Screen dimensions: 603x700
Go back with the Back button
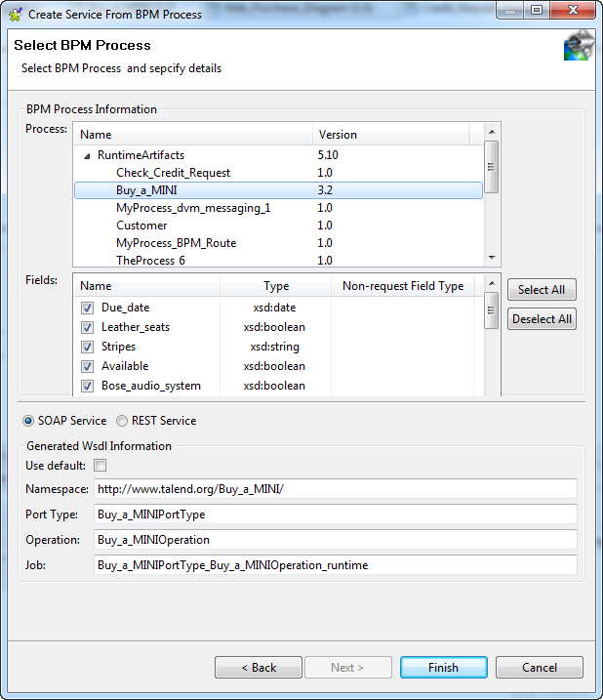[259, 668]
